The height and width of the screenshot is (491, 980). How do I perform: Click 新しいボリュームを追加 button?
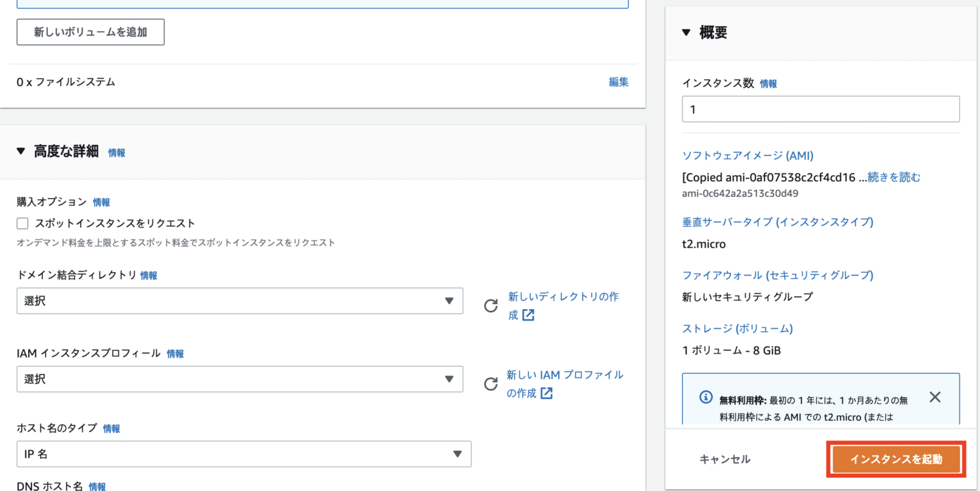click(x=90, y=32)
